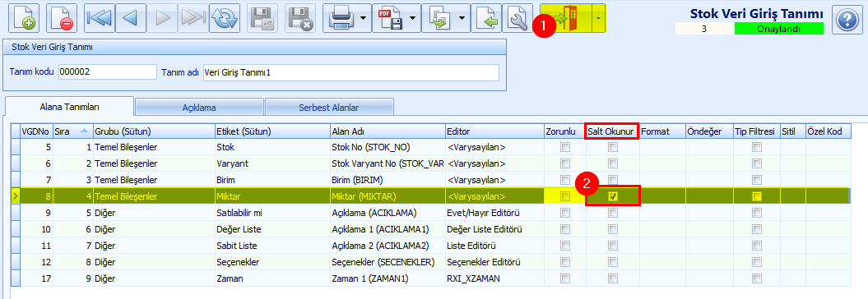Select the 'Zaman 1 (ZAMAN1)' cell

[x=387, y=278]
